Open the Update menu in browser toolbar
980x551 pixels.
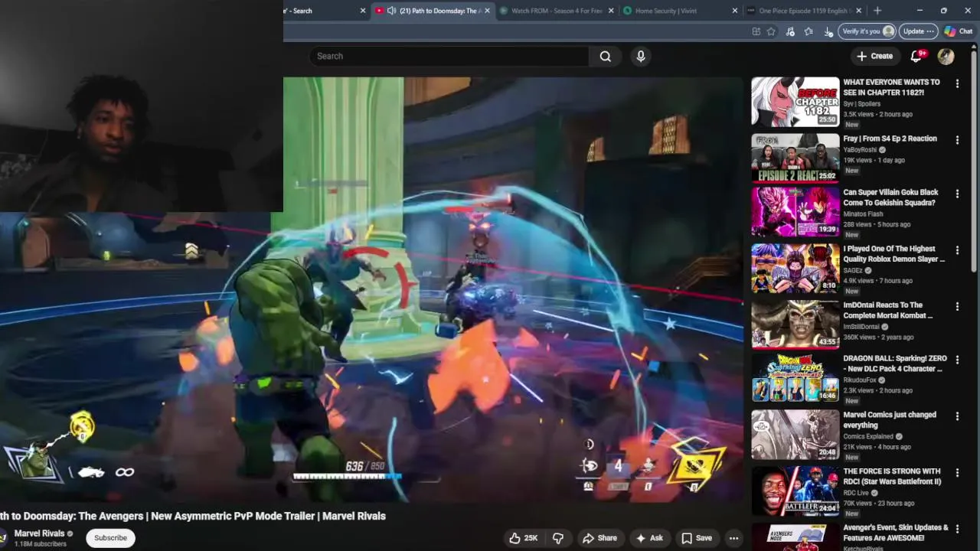pyautogui.click(x=918, y=31)
